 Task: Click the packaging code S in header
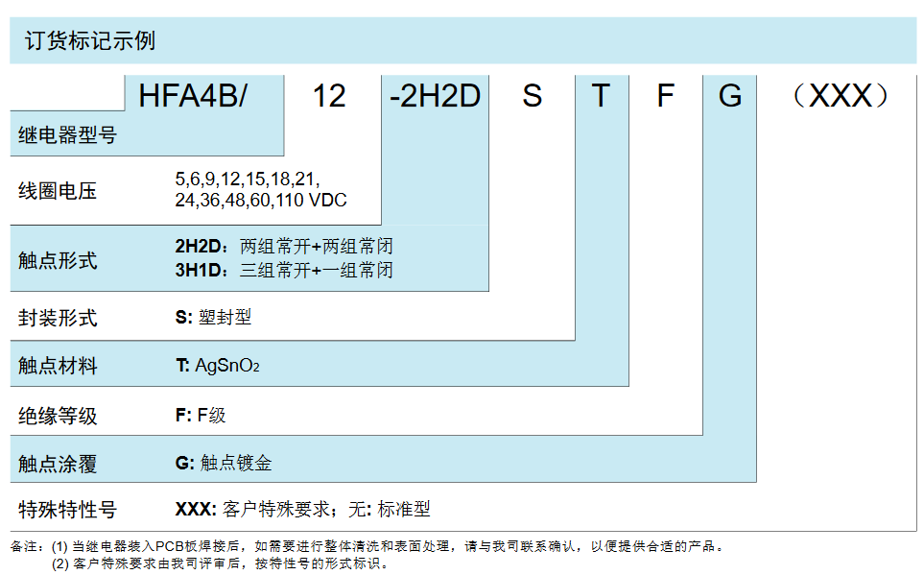click(x=533, y=96)
